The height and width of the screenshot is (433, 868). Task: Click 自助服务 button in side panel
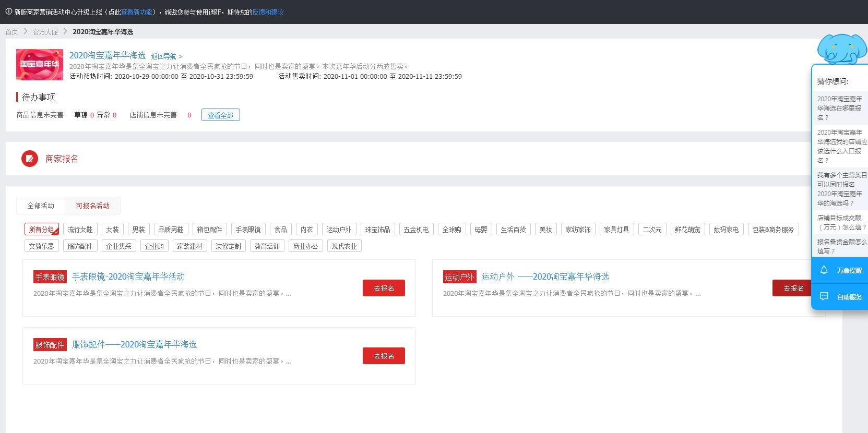point(840,297)
